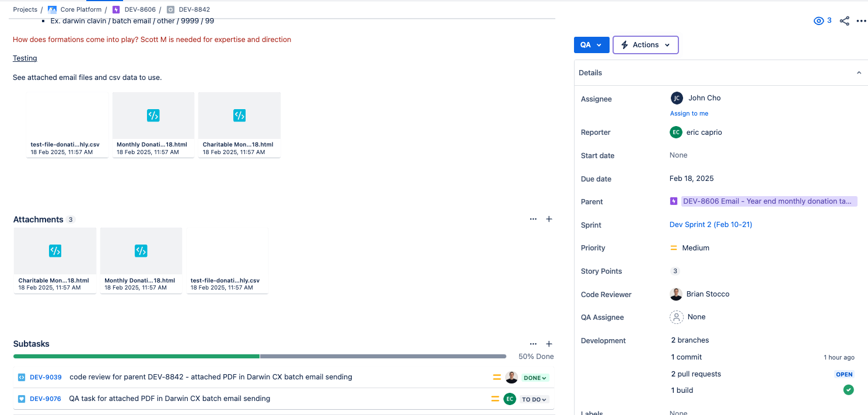
Task: Click the DEV-9076 subtask type icon
Action: pyautogui.click(x=22, y=399)
